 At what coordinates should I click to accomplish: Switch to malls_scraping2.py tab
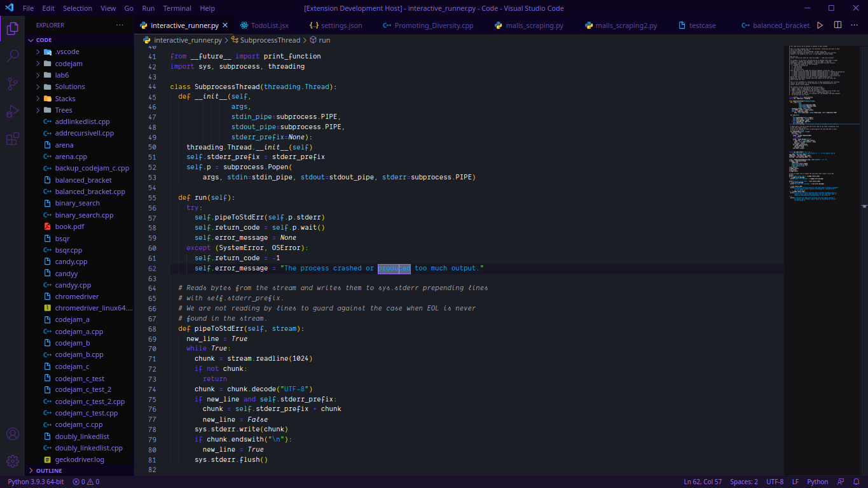click(x=626, y=25)
